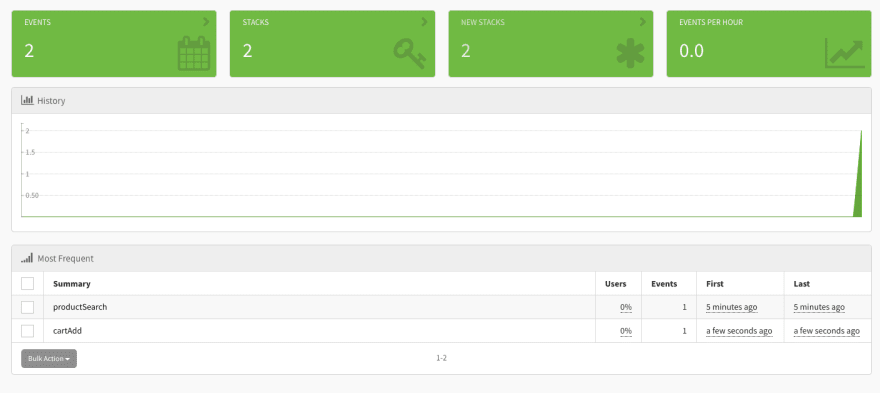
Task: Check the cartAdd row checkbox
Action: tap(28, 331)
